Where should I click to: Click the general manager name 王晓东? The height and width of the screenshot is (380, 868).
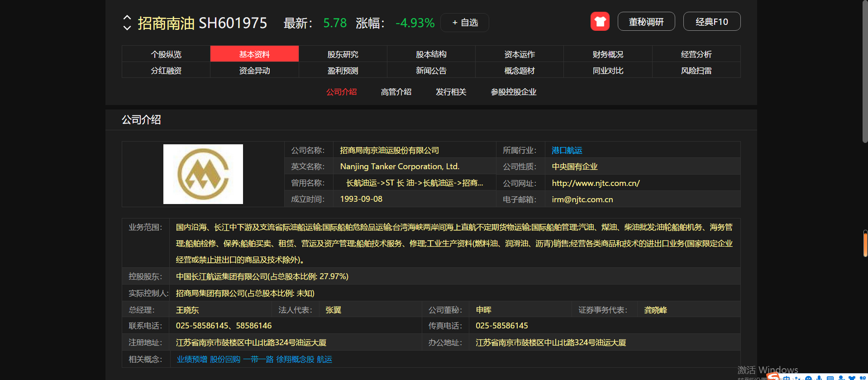click(187, 310)
